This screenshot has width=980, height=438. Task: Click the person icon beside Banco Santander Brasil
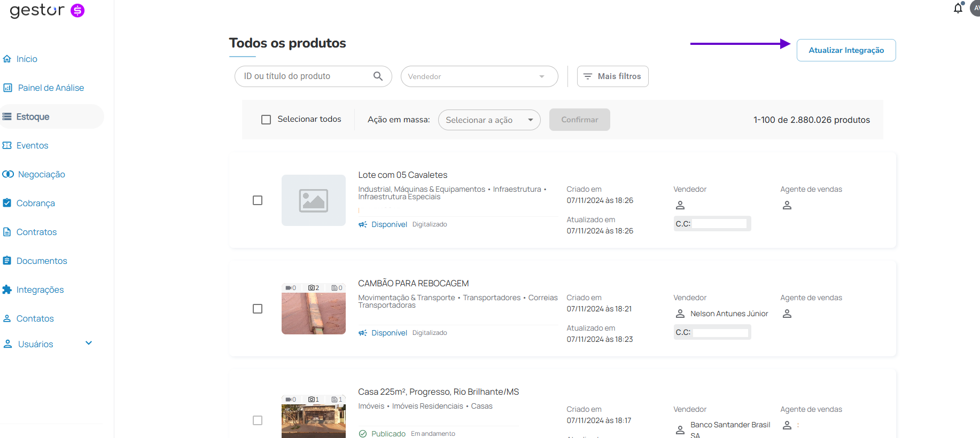[x=680, y=429]
